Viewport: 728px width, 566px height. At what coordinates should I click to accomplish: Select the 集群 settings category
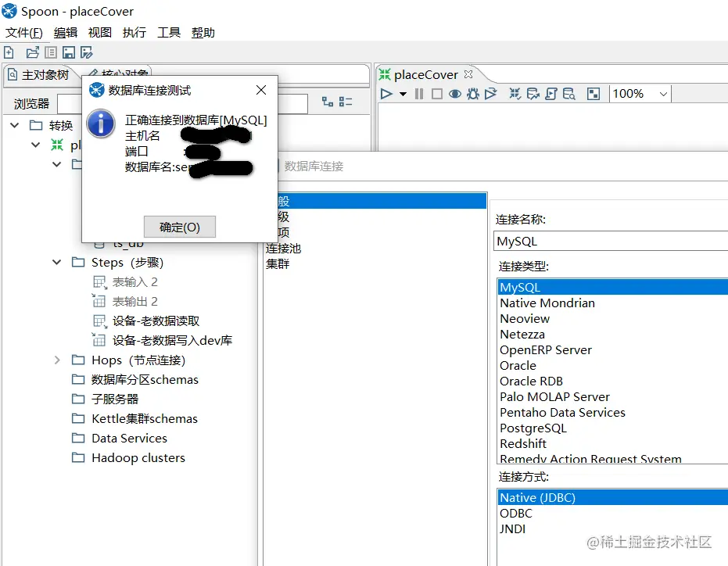coord(277,264)
